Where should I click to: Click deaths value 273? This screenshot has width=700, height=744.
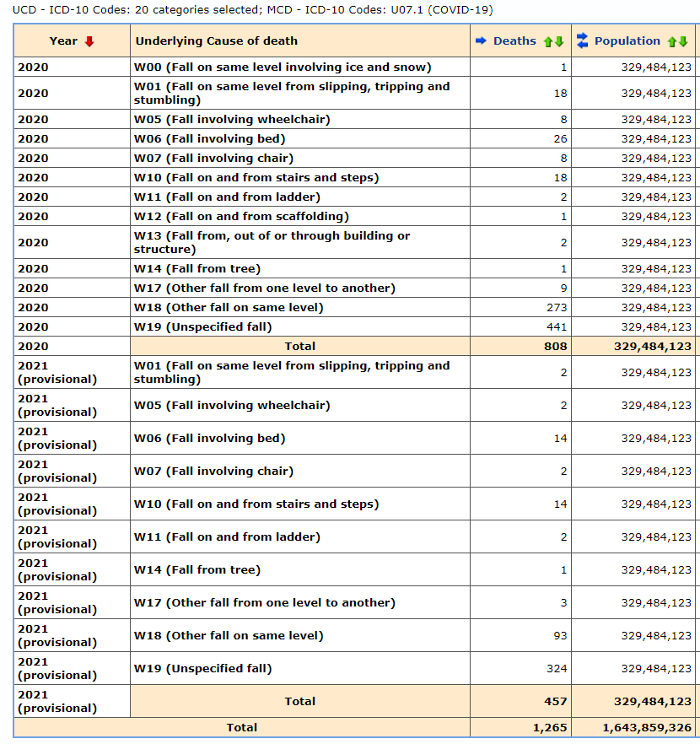(x=557, y=307)
